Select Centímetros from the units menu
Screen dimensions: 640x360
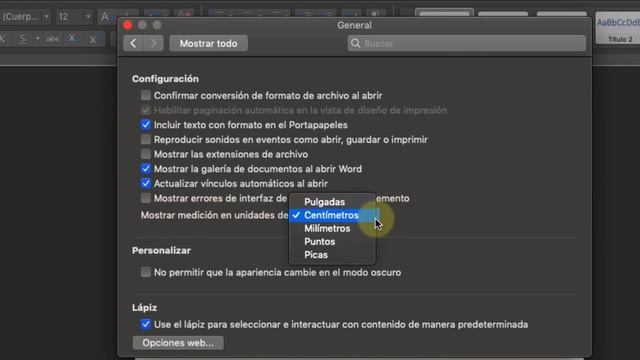[x=332, y=215]
